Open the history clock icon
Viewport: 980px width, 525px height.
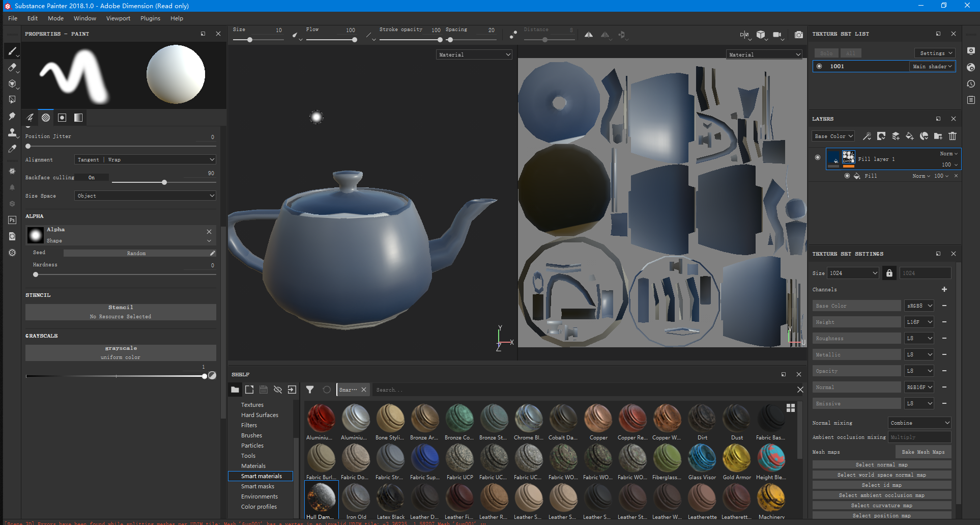point(971,84)
